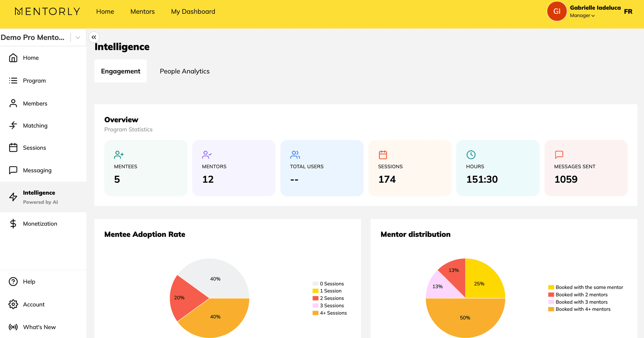This screenshot has height=338, width=644.
Task: Click the Sessions calendar icon in sidebar
Action: [x=13, y=148]
